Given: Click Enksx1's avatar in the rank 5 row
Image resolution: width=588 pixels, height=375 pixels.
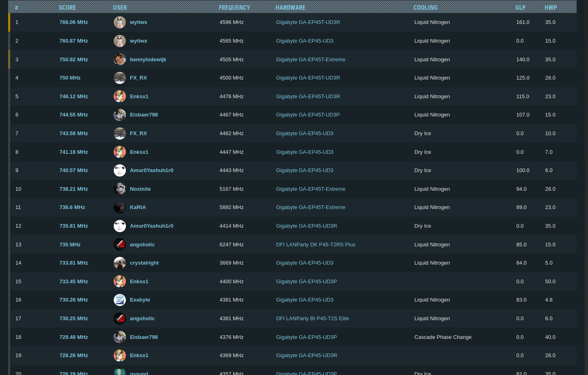Looking at the screenshot, I should (120, 97).
